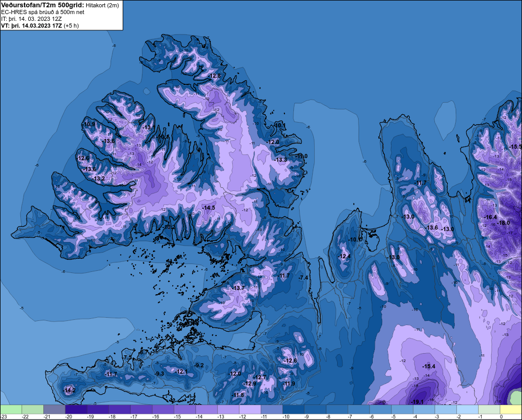The image size is (522, 420).
Task: Click the -12.1 temperature label
Action: coord(181,372)
